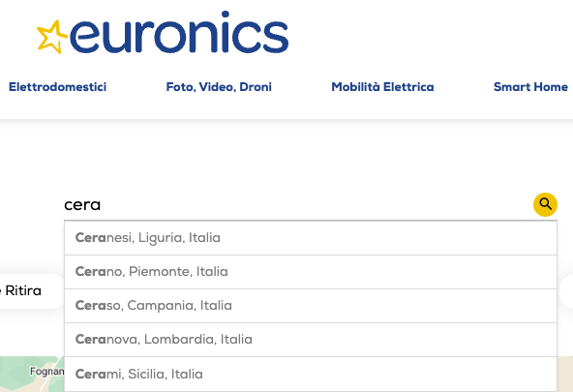This screenshot has height=392, width=573.
Task: Click the Euronics logo
Action: pos(163,33)
